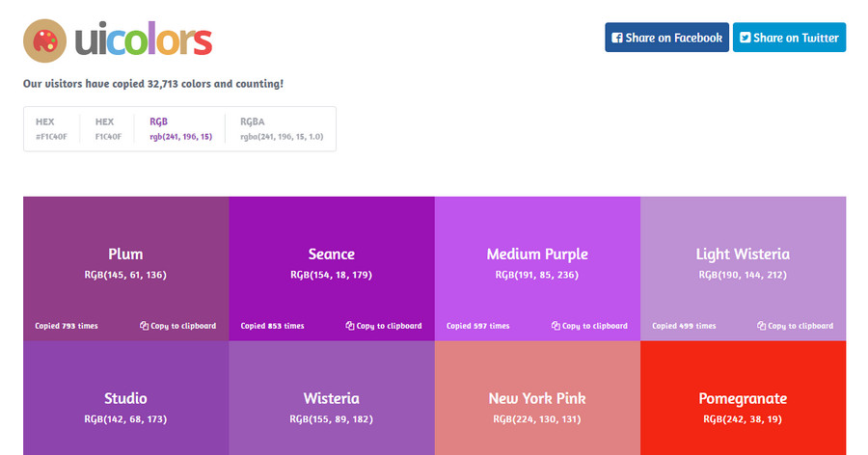The image size is (868, 455).
Task: Switch to the RGB color format
Action: click(179, 129)
